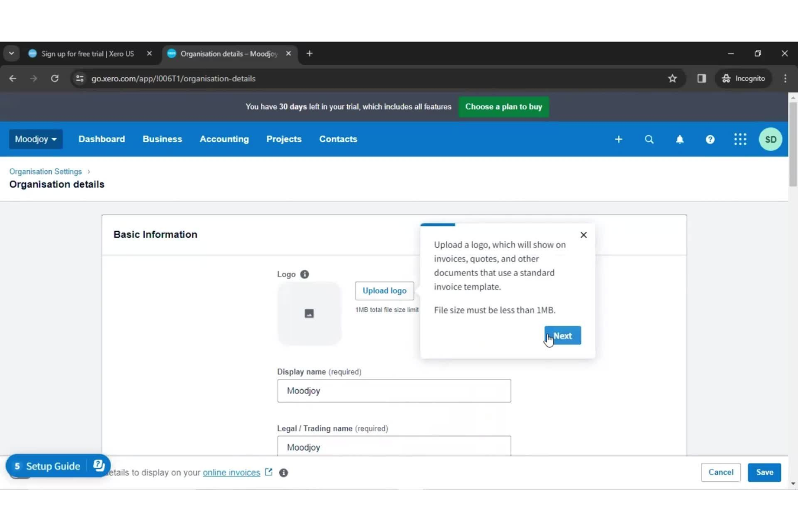Click the address bar URL
The image size is (798, 532).
click(x=173, y=79)
